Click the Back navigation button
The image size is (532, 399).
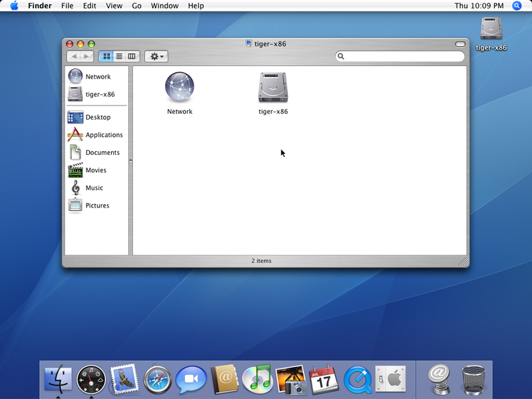tap(73, 57)
